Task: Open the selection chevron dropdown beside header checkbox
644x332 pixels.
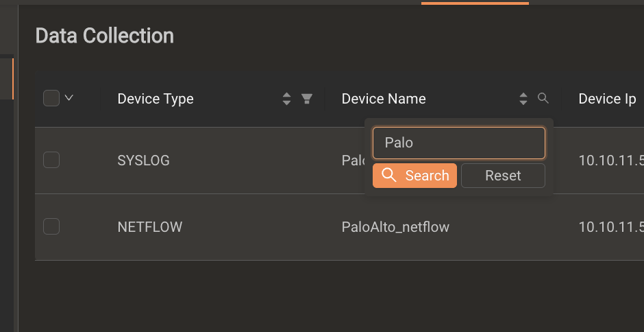Action: pos(69,98)
